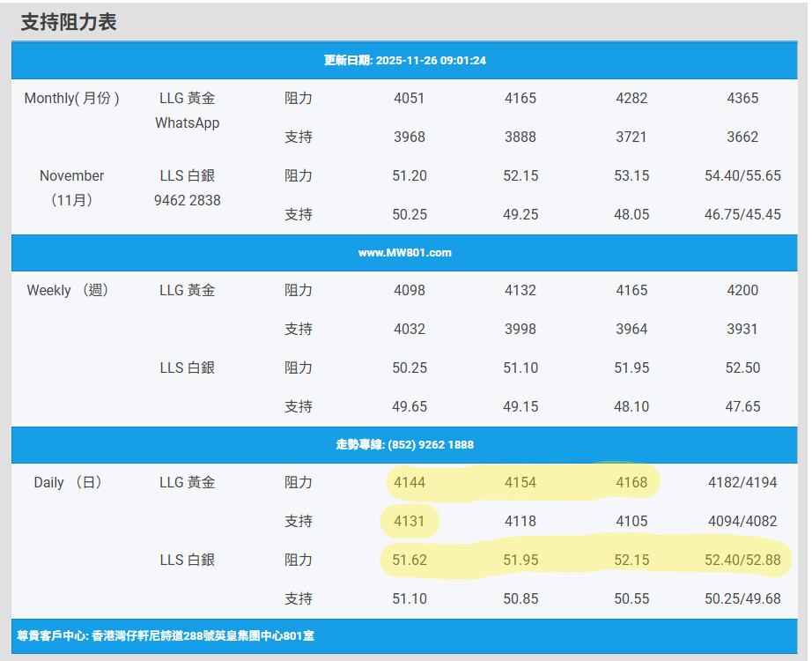
Task: Click highlighted daily gold resistance 4144
Action: coord(409,483)
